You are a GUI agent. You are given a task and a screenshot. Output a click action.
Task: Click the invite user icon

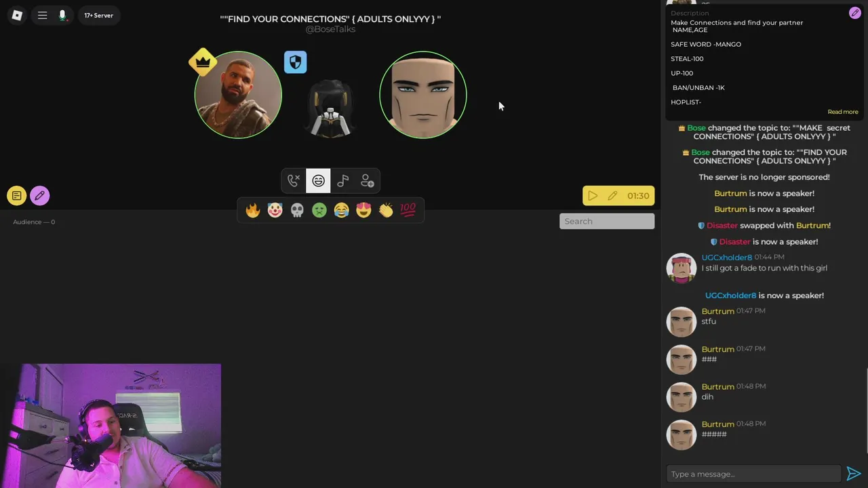tap(367, 181)
